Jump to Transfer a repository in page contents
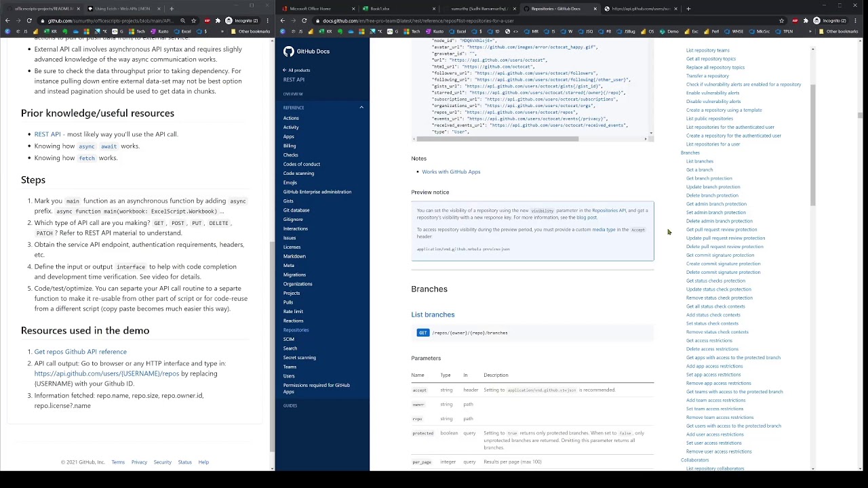This screenshot has width=868, height=488. pos(707,76)
